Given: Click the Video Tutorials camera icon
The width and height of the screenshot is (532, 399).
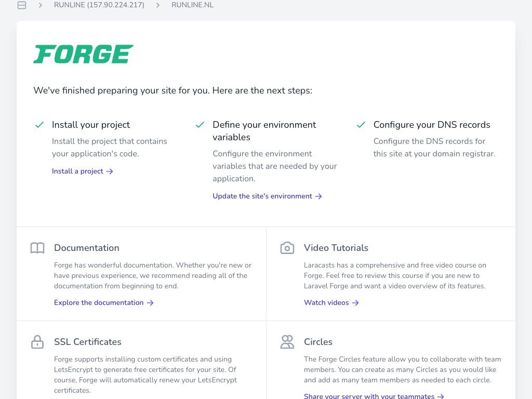Looking at the screenshot, I should tap(287, 248).
